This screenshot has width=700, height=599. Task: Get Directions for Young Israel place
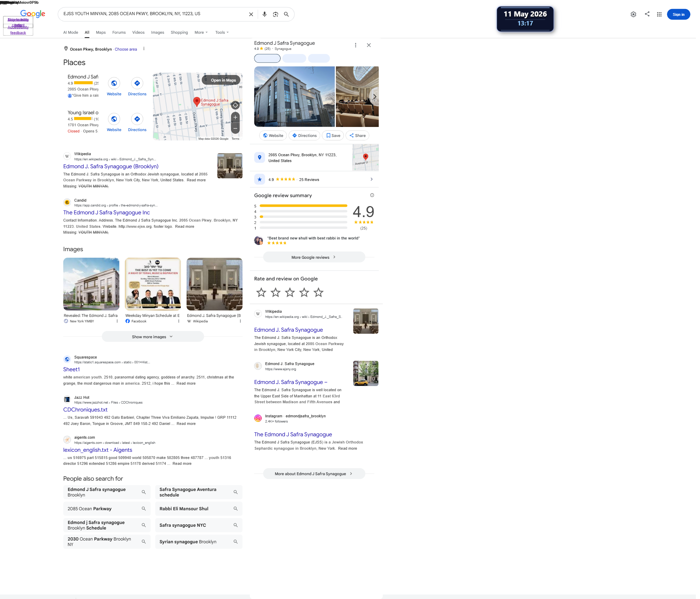tap(137, 119)
